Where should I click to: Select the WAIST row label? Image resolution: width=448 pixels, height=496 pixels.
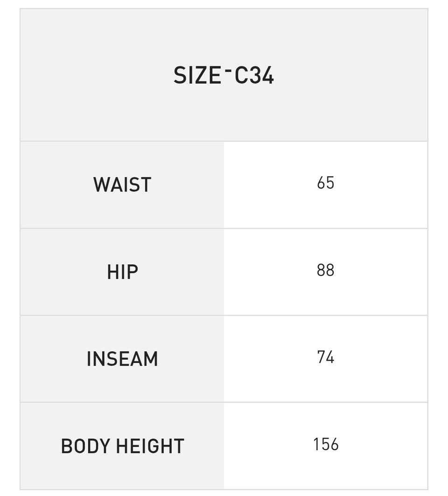[122, 184]
